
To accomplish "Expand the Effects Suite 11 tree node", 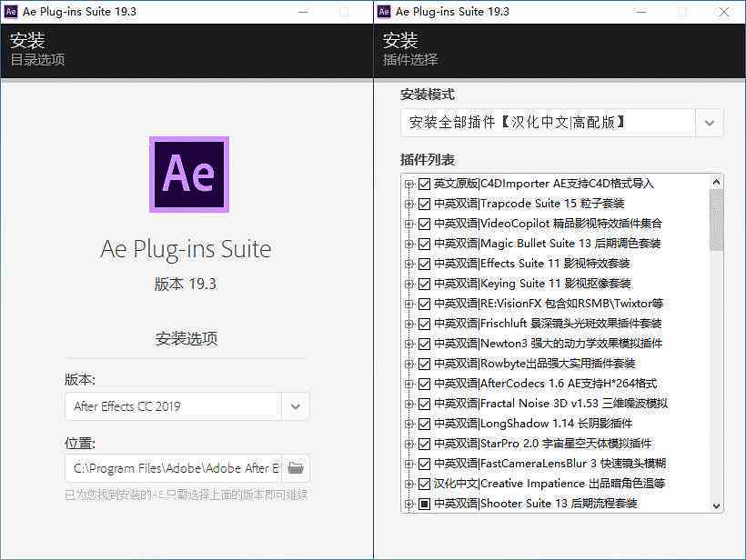I will click(x=408, y=264).
